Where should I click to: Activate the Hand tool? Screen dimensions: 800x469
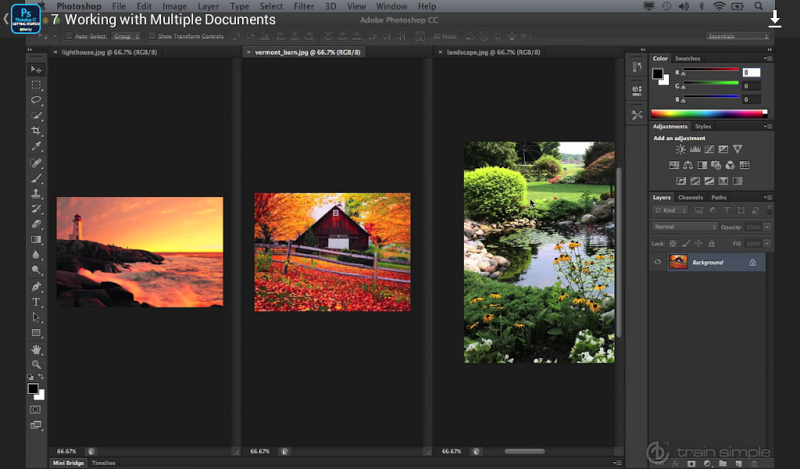pos(36,349)
